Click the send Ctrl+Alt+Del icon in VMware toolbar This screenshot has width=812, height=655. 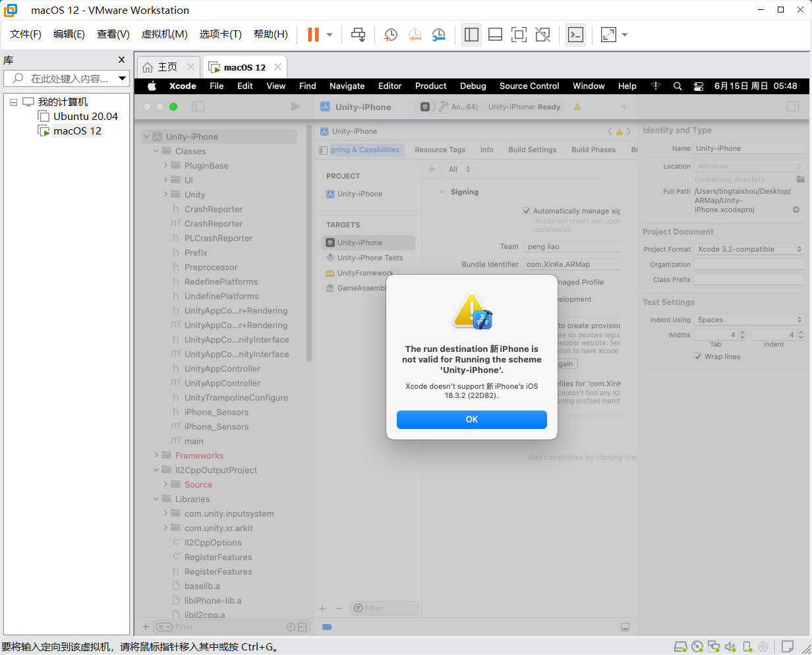click(x=359, y=34)
